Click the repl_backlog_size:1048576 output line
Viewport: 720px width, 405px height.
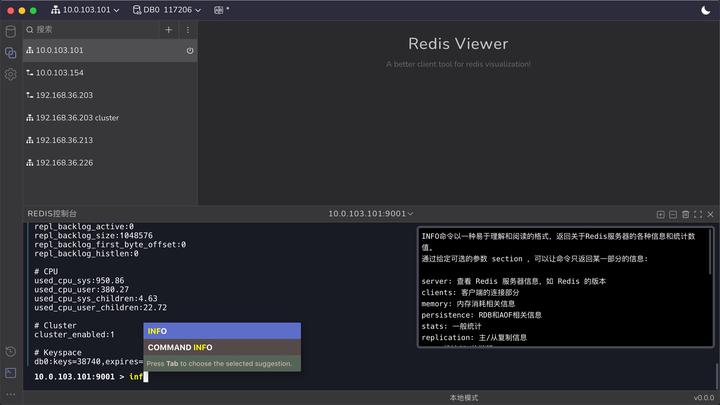click(x=93, y=236)
